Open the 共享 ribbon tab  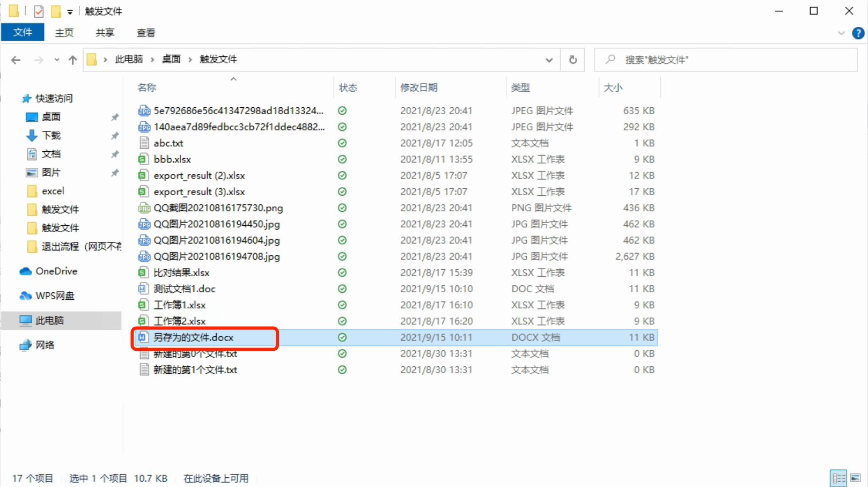tap(105, 33)
